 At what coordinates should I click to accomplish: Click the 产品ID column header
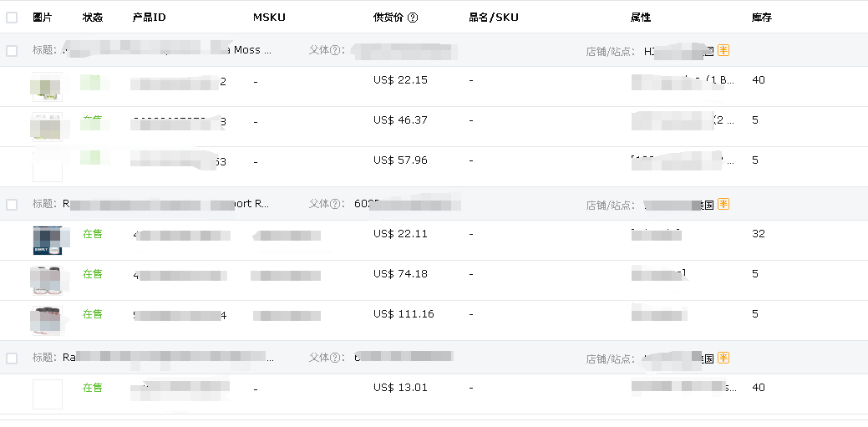150,18
